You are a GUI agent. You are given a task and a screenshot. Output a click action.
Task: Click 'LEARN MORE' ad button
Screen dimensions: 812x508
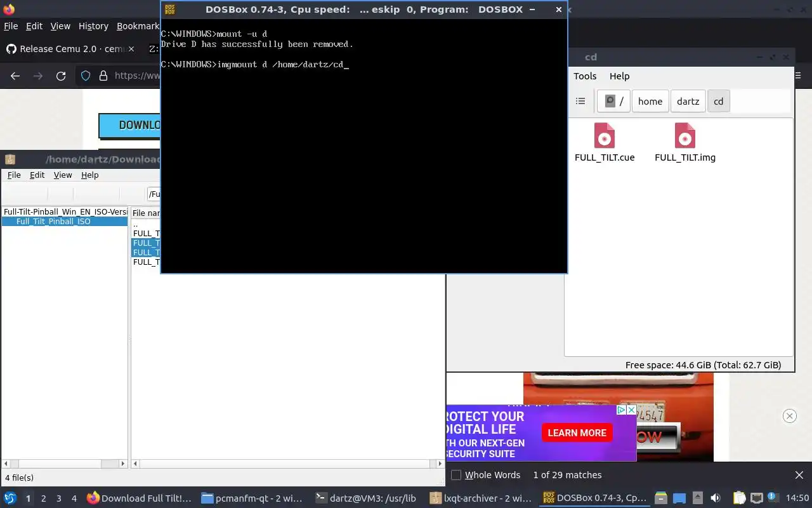coord(577,433)
